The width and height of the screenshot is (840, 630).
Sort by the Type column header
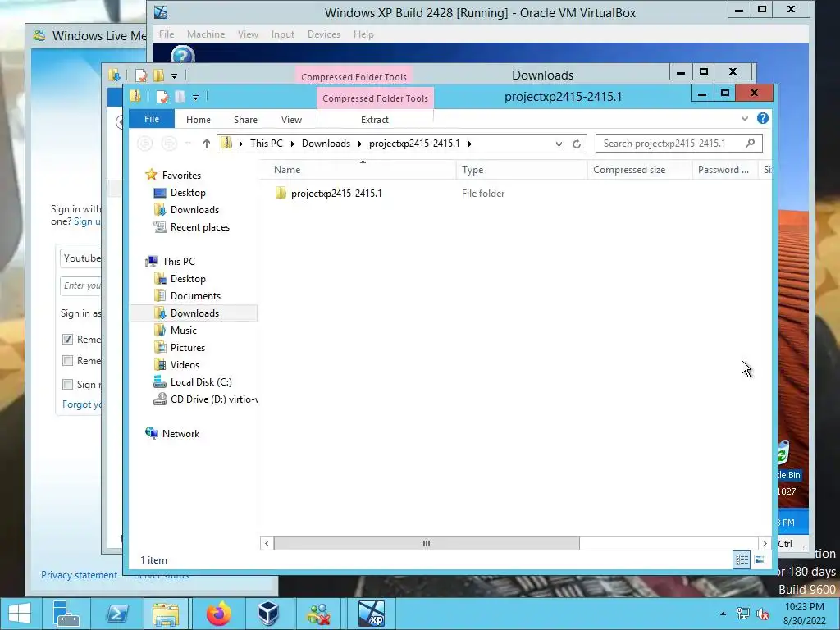[x=522, y=170]
